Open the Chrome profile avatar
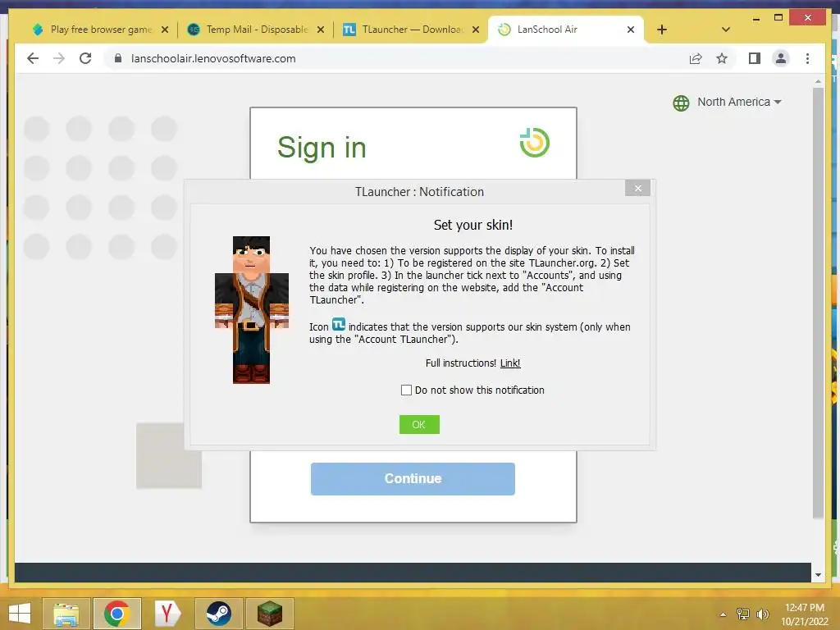Image resolution: width=840 pixels, height=630 pixels. tap(781, 58)
